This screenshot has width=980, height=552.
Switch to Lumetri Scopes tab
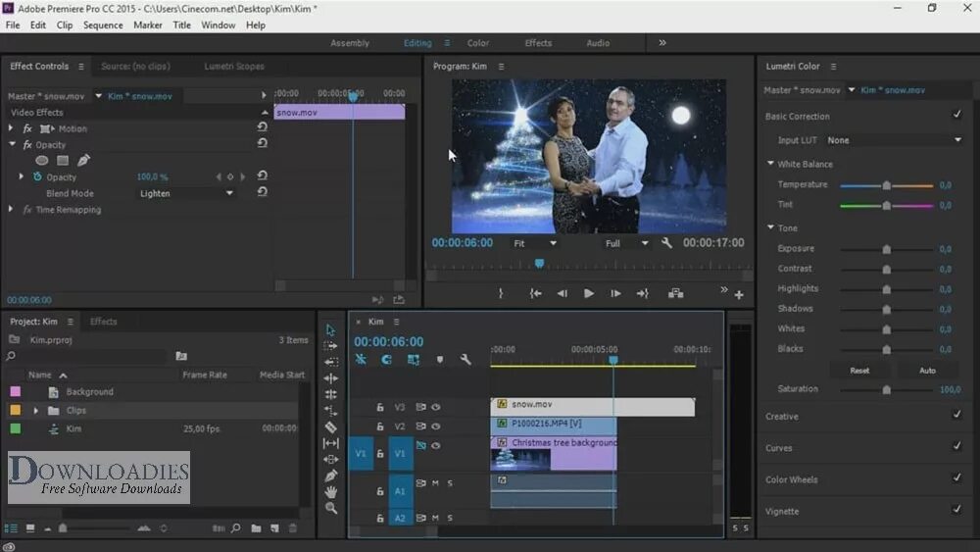pyautogui.click(x=234, y=67)
